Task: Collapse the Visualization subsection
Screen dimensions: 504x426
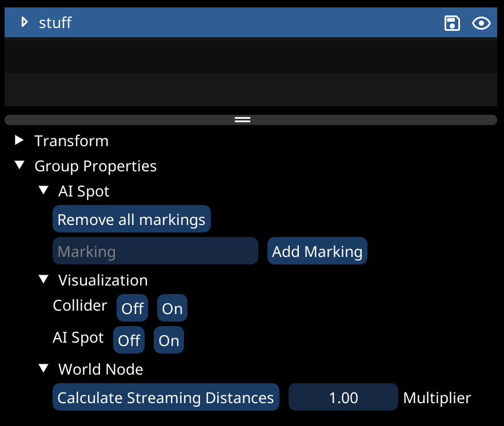Action: 44,280
